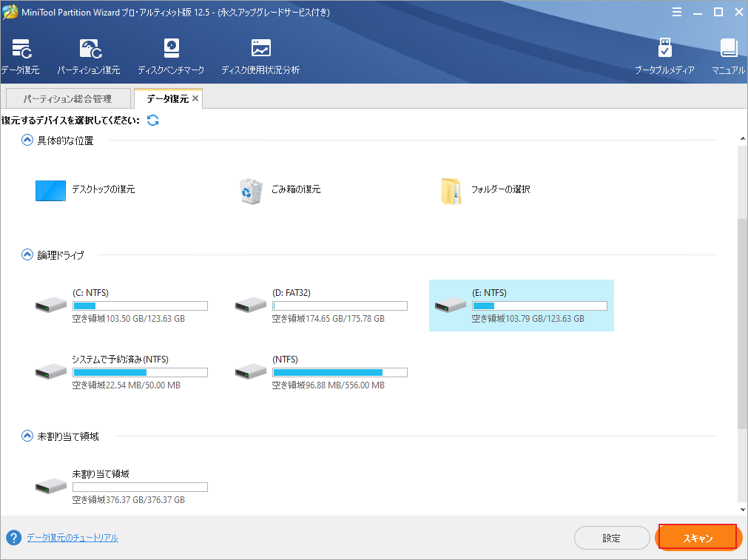The height and width of the screenshot is (560, 748).
Task: Close the データ復元 tab
Action: (x=195, y=98)
